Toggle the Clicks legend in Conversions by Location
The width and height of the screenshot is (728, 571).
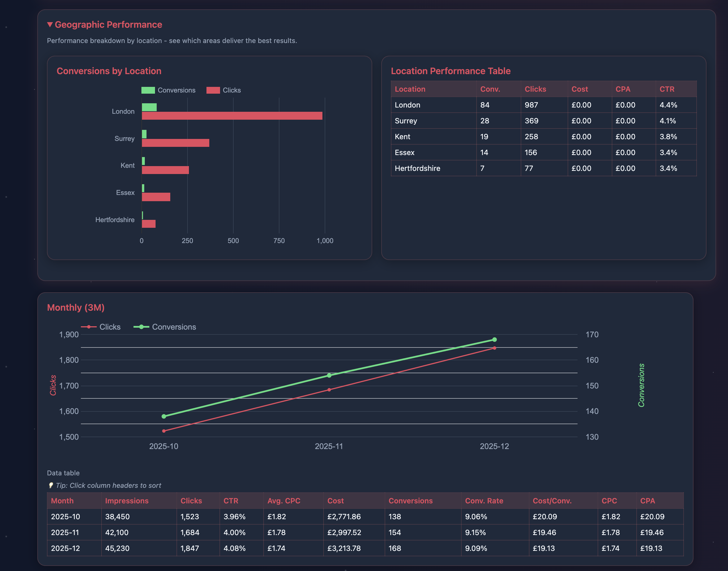pos(213,90)
